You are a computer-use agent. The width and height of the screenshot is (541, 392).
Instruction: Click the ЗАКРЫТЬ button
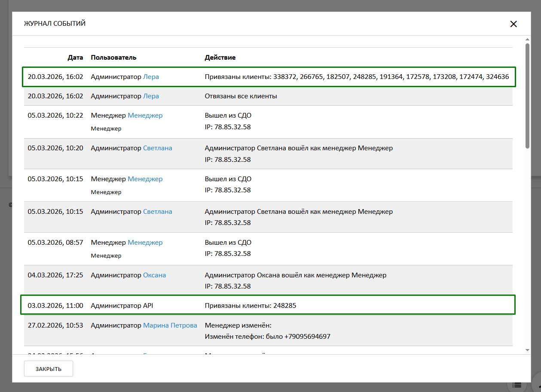49,369
